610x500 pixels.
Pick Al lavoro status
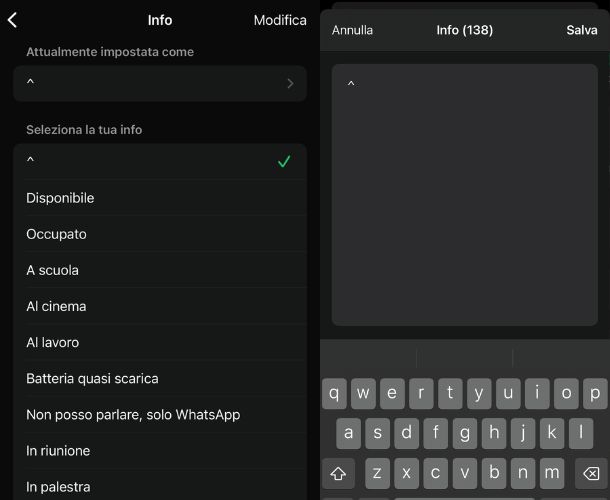[x=160, y=342]
